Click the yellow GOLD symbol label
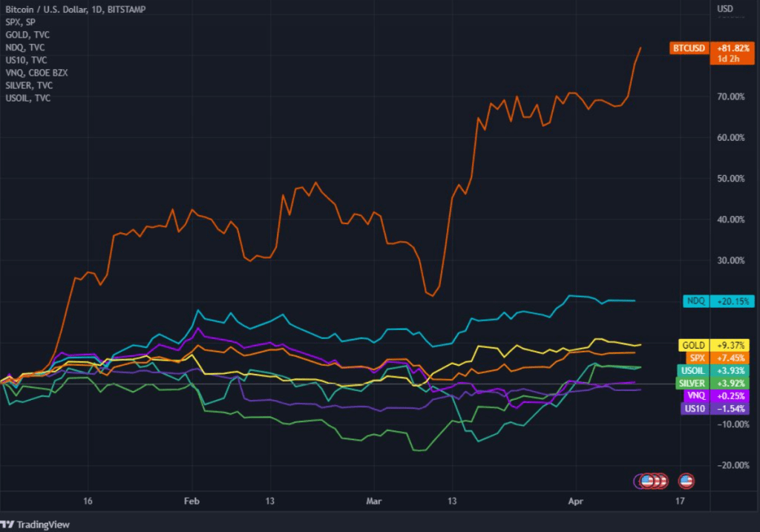The image size is (760, 532). pyautogui.click(x=693, y=345)
